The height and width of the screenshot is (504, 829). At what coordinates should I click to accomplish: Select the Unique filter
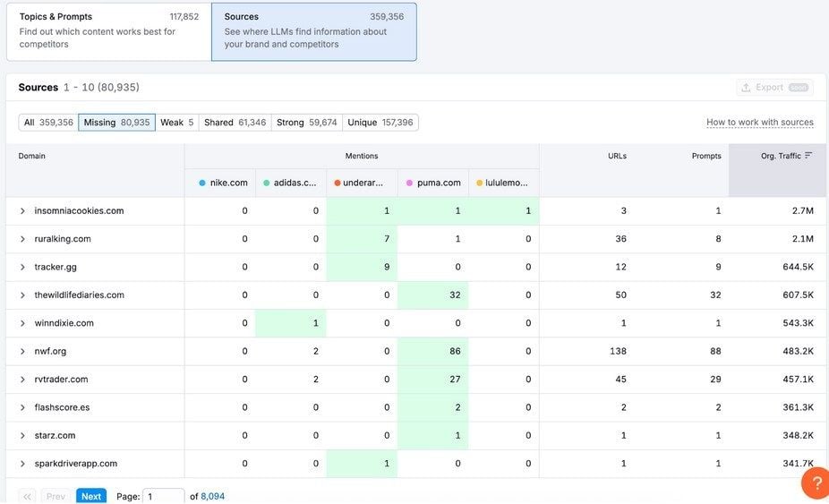(380, 122)
